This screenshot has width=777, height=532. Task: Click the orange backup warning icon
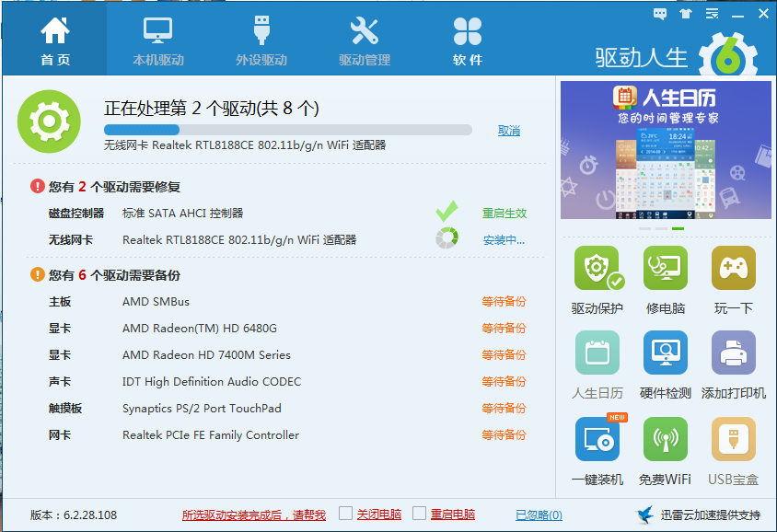(x=38, y=274)
